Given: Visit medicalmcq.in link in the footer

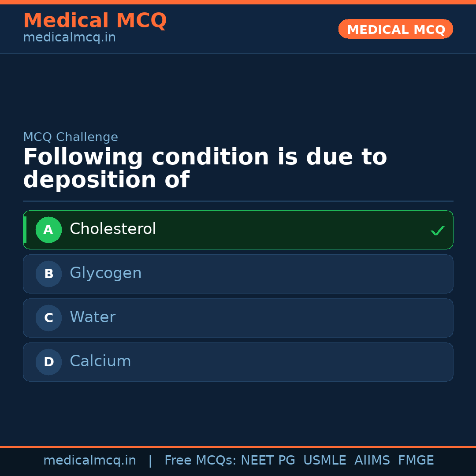Looking at the screenshot, I should [89, 460].
